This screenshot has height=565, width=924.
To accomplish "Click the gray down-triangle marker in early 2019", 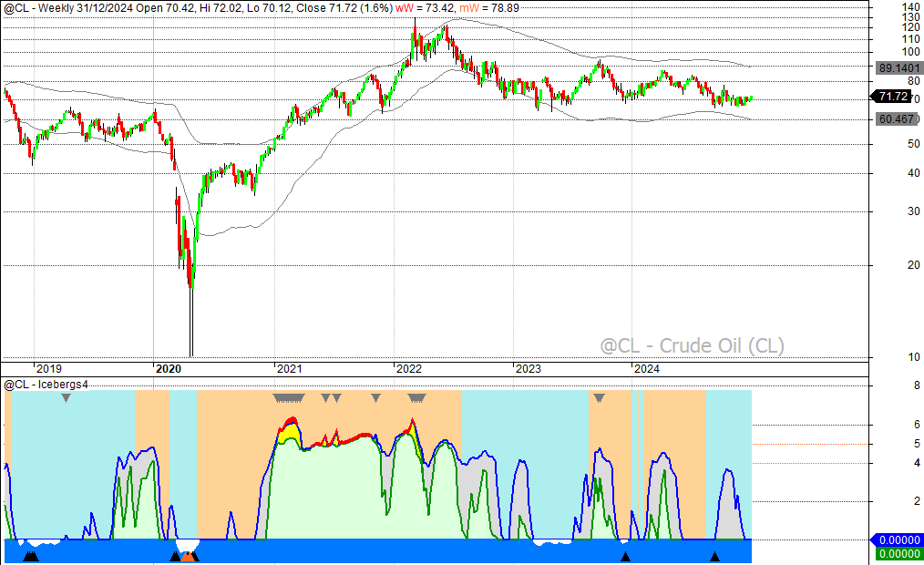I will tap(66, 398).
